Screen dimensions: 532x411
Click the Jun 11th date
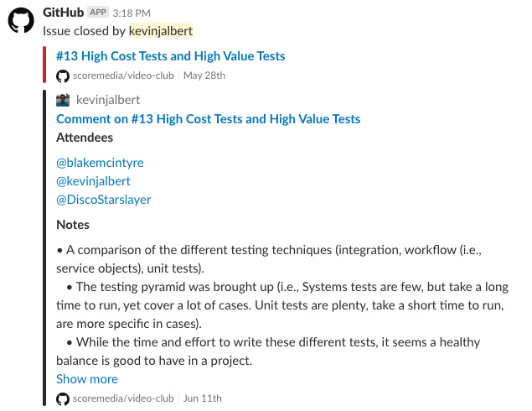203,398
